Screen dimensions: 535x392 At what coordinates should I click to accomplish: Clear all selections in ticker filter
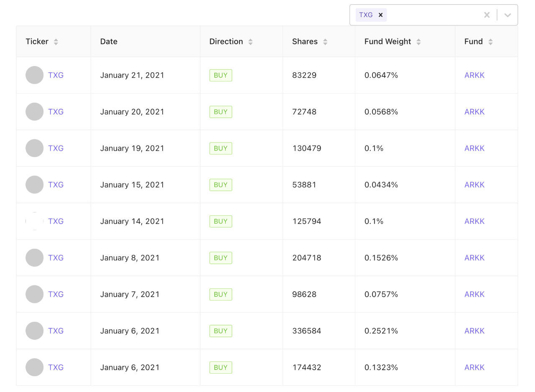[x=487, y=15]
